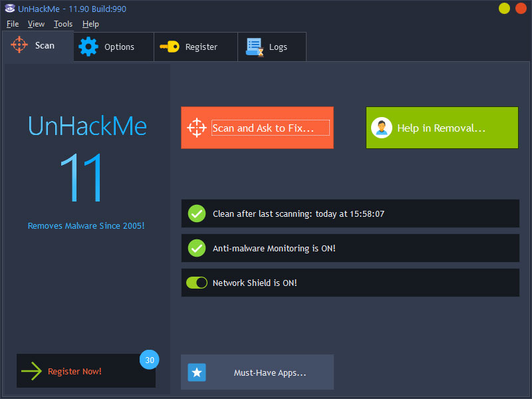Click the blue gear Options icon
Screen dimensions: 532x399
pos(88,47)
